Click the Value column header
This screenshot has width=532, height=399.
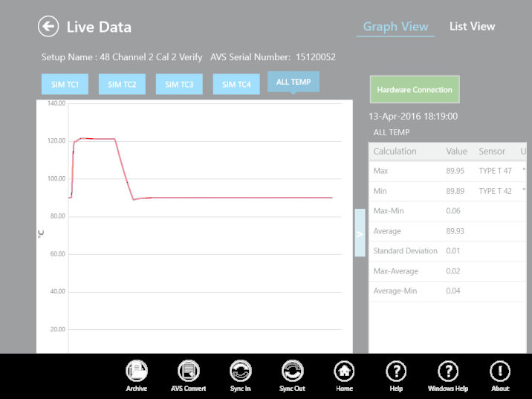456,152
